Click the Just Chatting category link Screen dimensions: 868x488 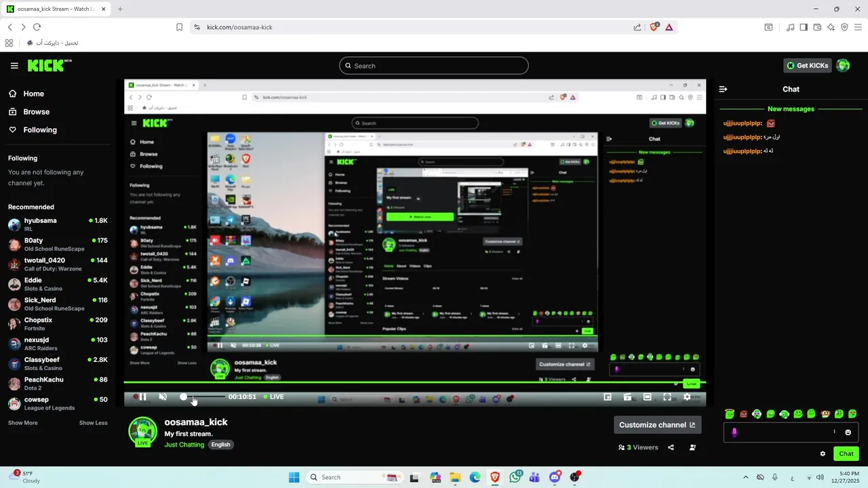184,445
